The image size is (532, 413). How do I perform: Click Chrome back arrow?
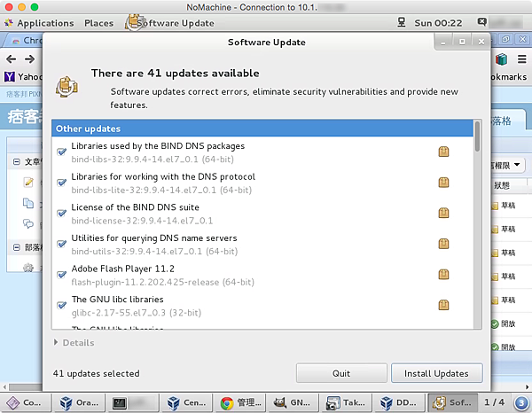[x=12, y=59]
